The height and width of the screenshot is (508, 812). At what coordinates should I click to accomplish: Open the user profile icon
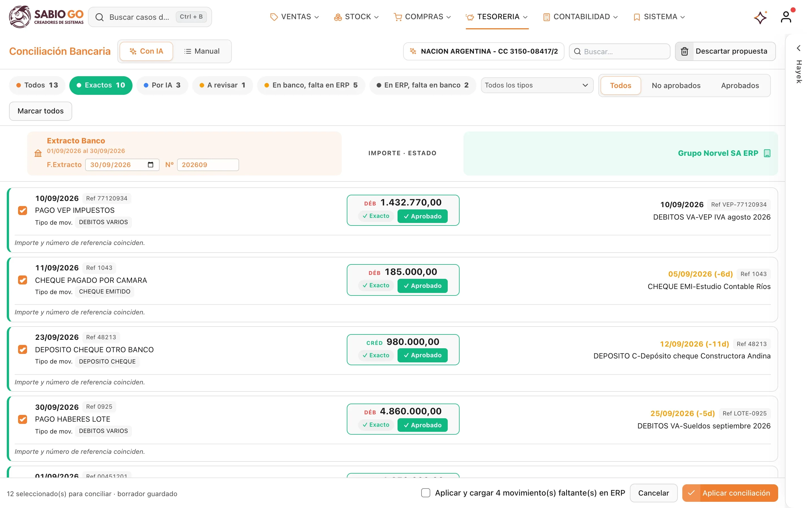(x=786, y=17)
